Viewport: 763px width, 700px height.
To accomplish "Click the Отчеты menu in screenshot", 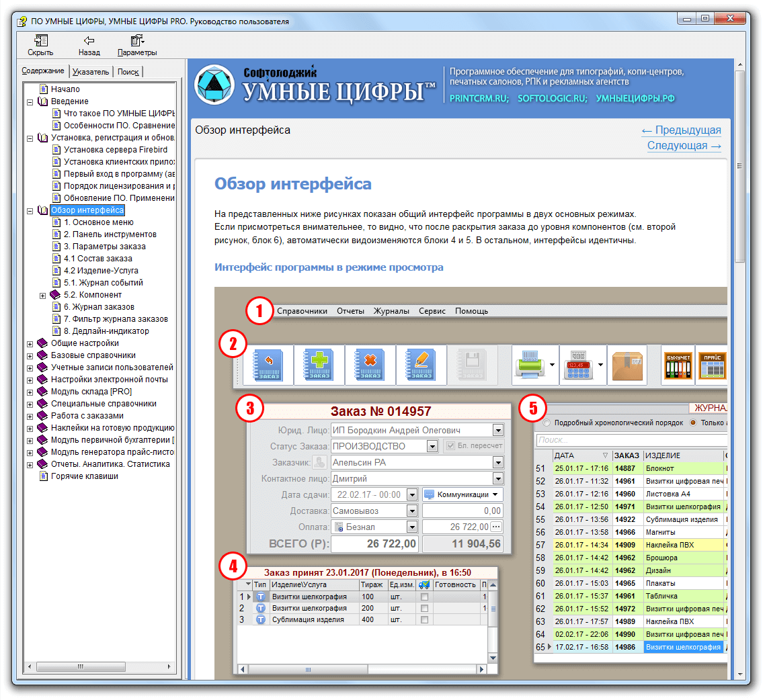I will [x=350, y=311].
